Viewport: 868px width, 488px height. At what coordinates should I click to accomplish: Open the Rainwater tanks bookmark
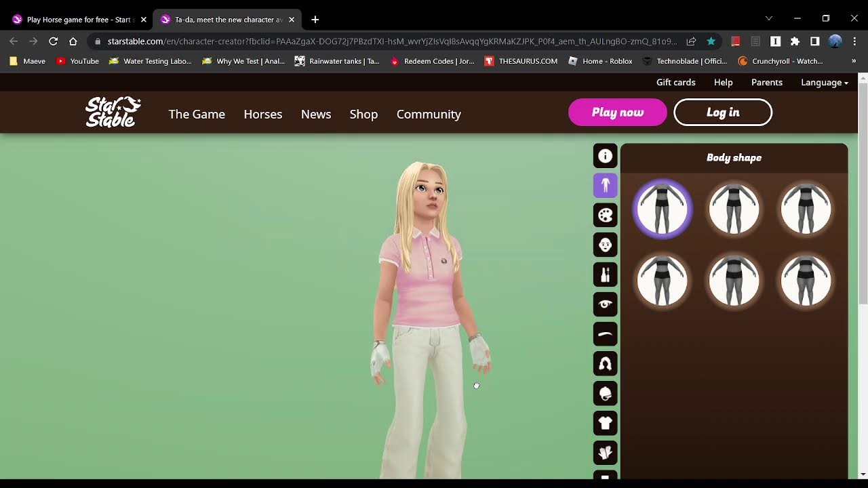coord(337,61)
